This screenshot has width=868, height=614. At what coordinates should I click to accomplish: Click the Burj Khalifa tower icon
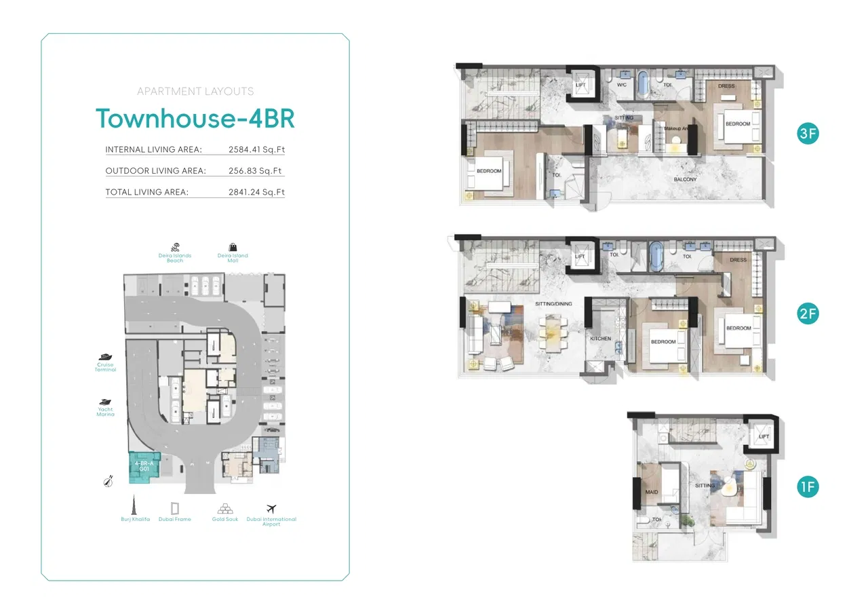tap(135, 506)
